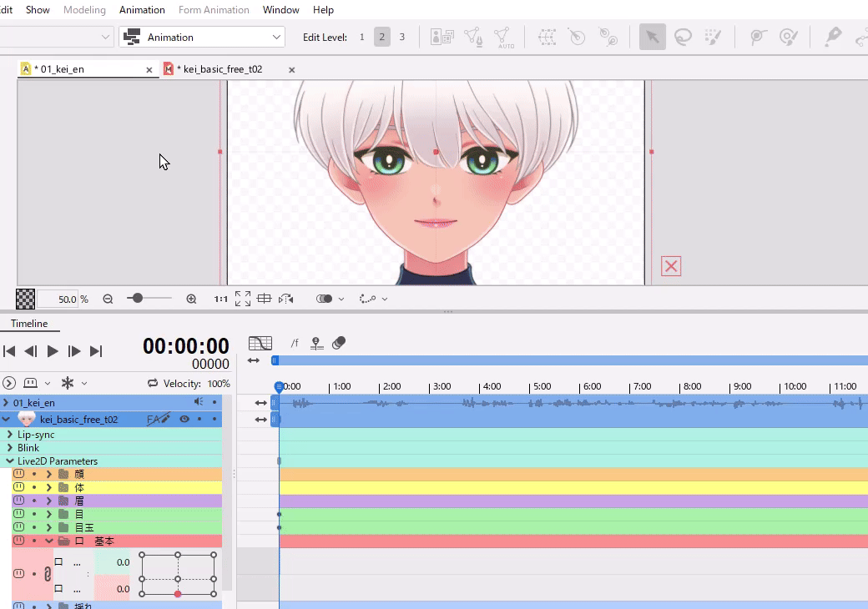
Task: Toggle the face icon on 目玉 row
Action: (x=19, y=527)
